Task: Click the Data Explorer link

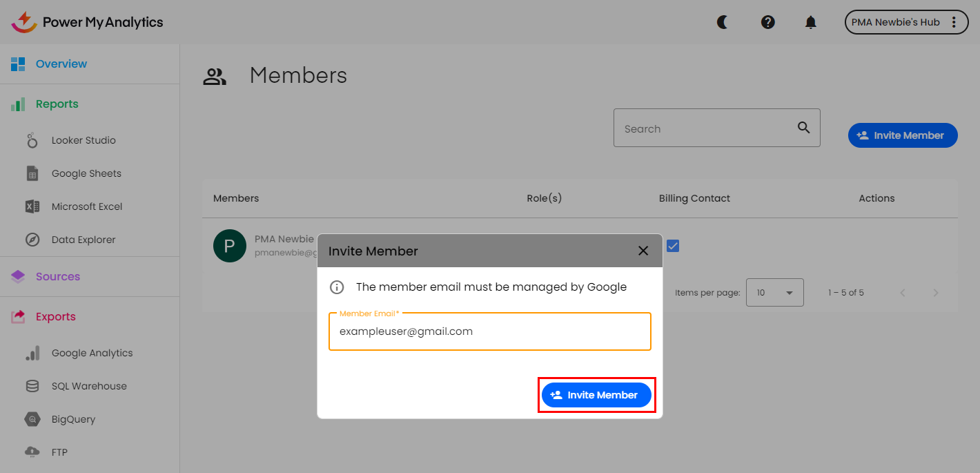Action: pos(84,240)
